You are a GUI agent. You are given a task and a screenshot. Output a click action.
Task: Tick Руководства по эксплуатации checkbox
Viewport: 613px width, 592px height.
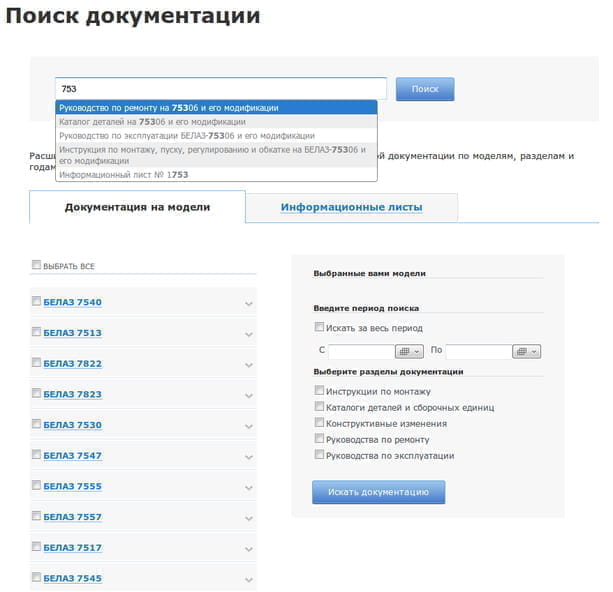click(319, 454)
